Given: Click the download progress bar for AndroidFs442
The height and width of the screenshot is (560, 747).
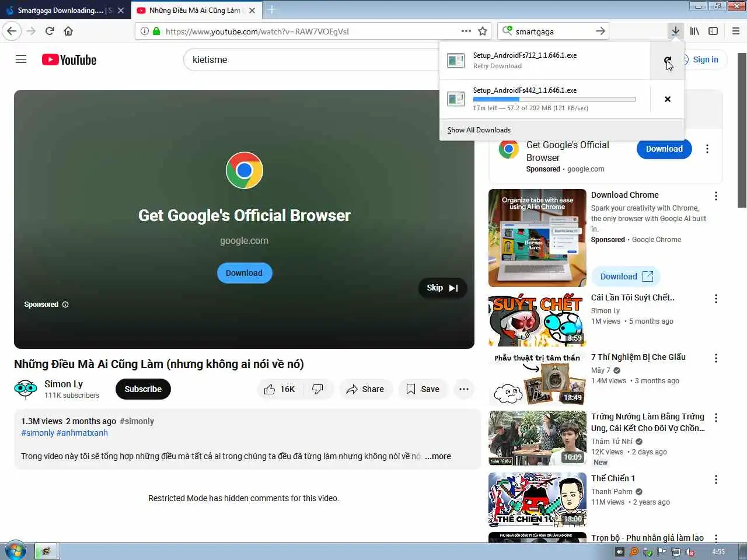Looking at the screenshot, I should point(554,99).
